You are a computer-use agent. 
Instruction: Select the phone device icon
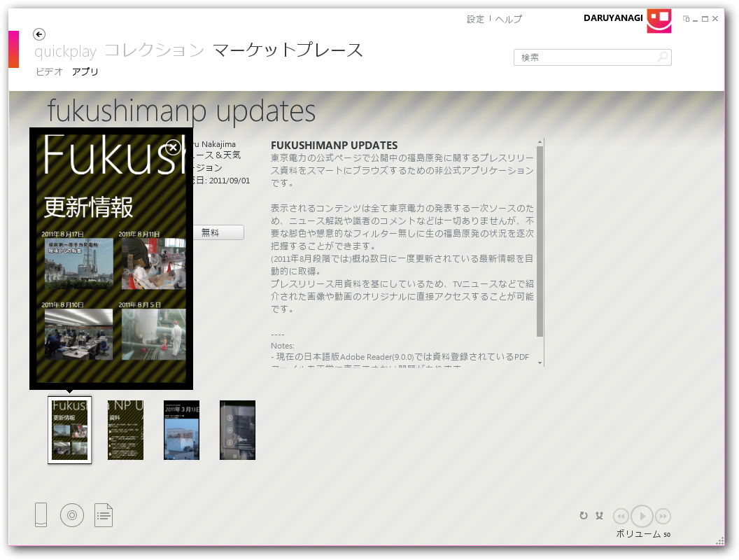(41, 514)
